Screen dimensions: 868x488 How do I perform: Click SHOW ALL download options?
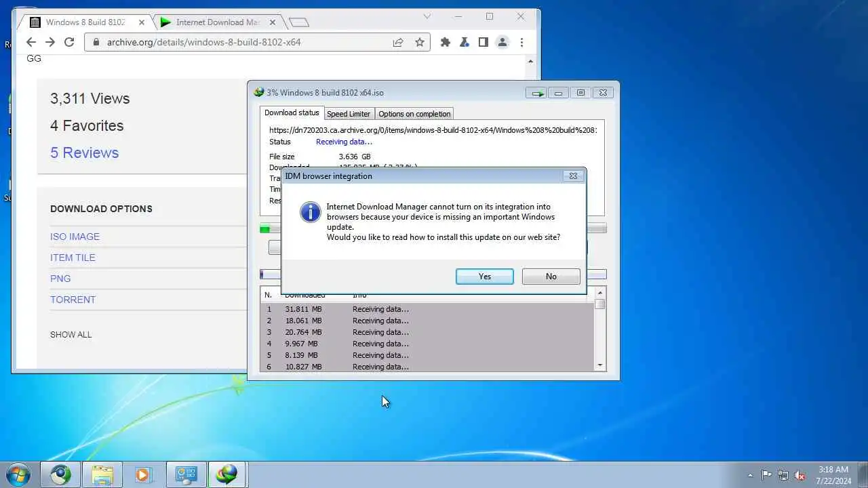(x=71, y=335)
